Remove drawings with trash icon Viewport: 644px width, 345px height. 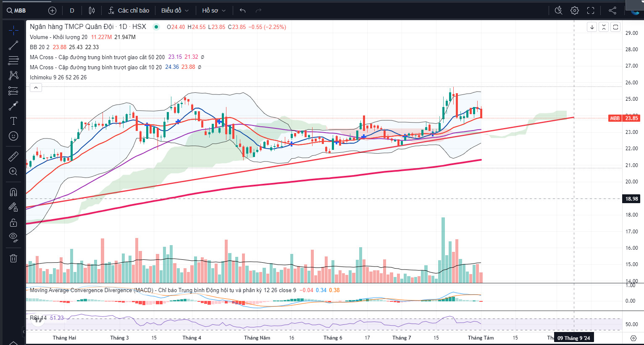pos(13,258)
